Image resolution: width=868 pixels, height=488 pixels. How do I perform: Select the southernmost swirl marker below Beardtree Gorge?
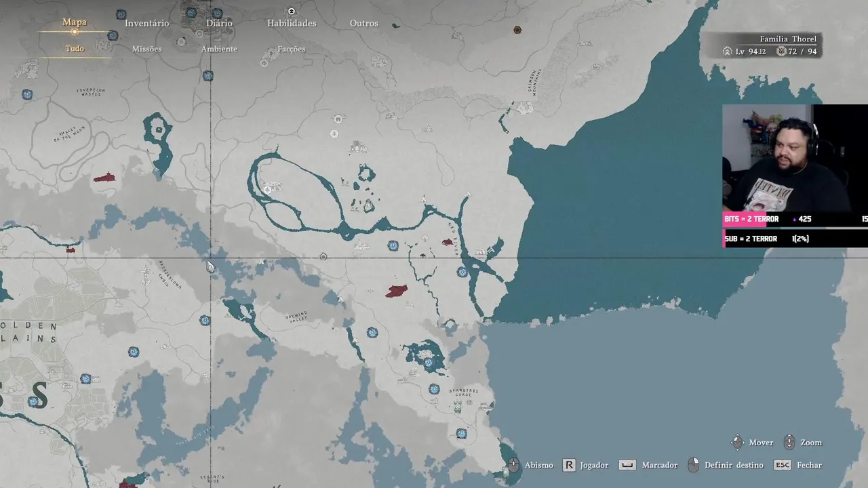coord(461,433)
